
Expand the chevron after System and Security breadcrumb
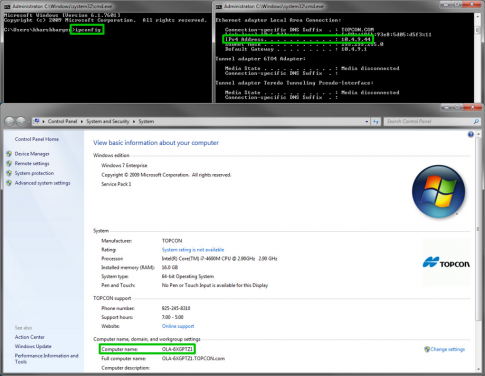(x=134, y=121)
